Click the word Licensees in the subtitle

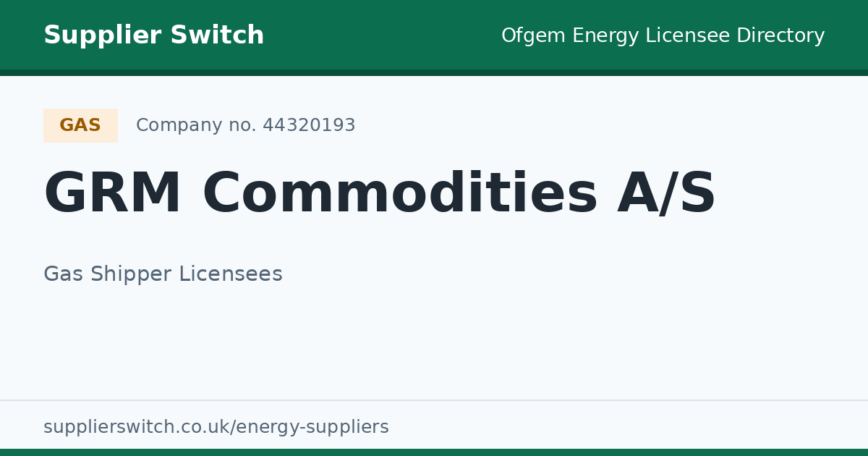[230, 274]
